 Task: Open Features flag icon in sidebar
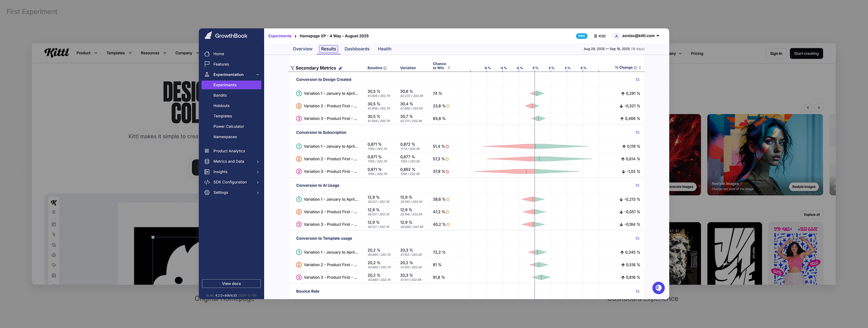click(x=207, y=64)
